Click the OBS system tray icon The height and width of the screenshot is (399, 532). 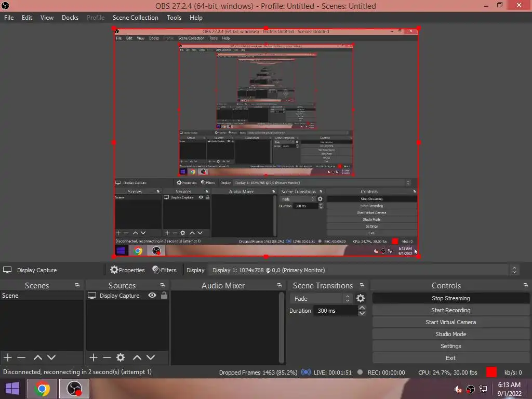pyautogui.click(x=470, y=389)
